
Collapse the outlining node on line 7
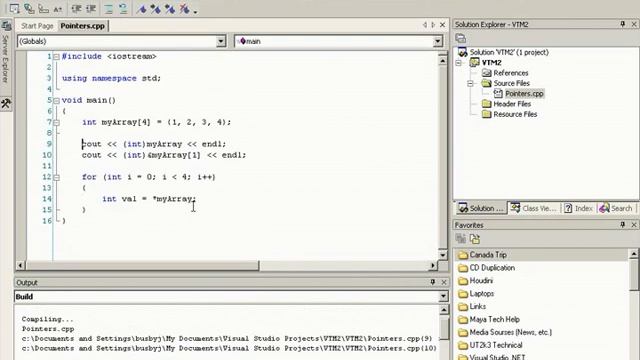(x=56, y=122)
